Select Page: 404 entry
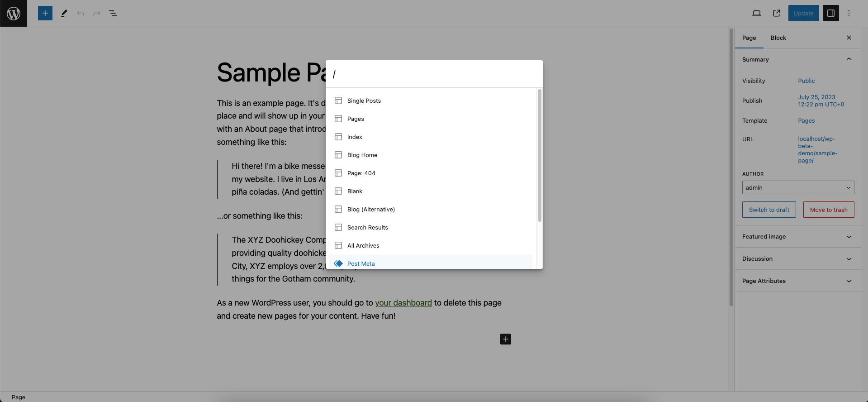 click(x=431, y=173)
